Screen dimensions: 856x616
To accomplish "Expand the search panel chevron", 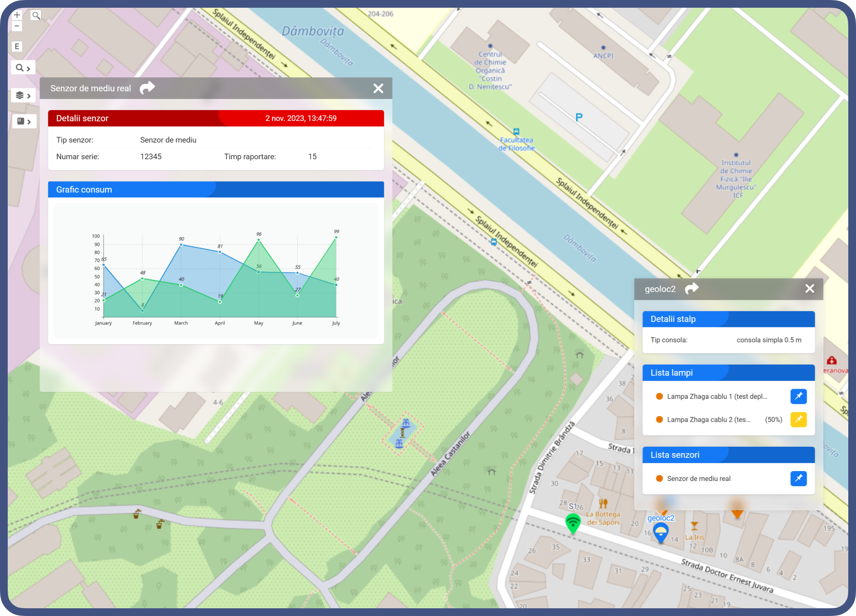I will pos(23,68).
